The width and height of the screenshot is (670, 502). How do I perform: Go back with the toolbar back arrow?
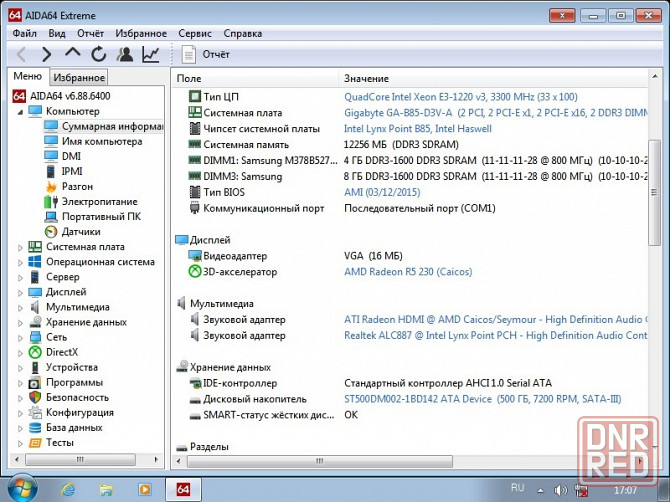coord(21,54)
